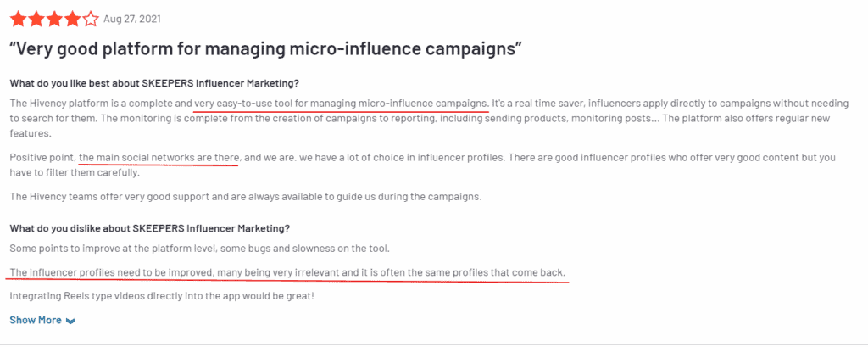Click the Aug 27, 2021 review date
The width and height of the screenshot is (868, 347).
(132, 20)
